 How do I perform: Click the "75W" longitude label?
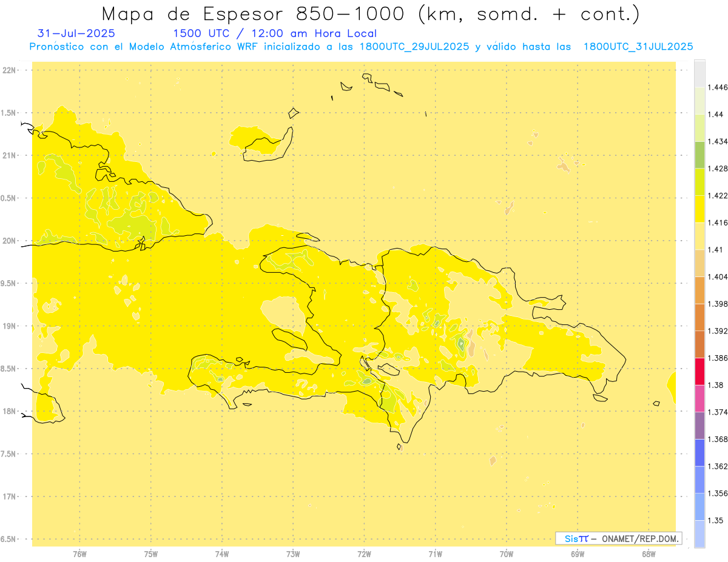(151, 554)
